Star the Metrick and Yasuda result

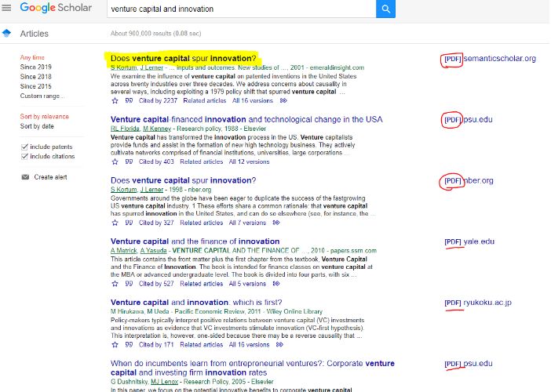(x=115, y=284)
